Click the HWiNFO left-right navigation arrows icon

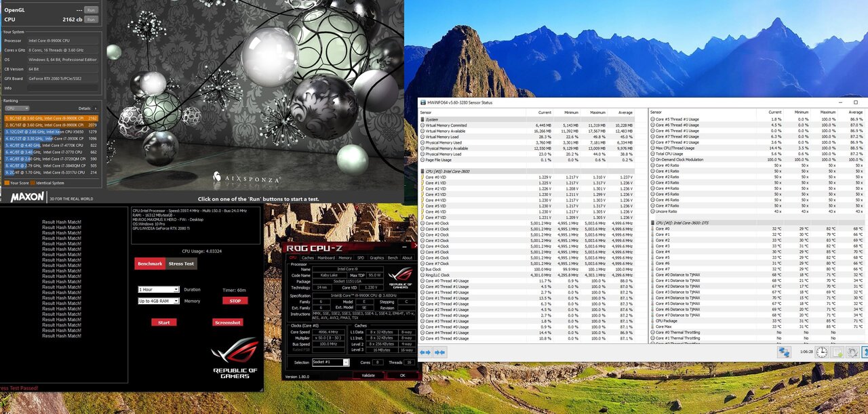[x=425, y=352]
